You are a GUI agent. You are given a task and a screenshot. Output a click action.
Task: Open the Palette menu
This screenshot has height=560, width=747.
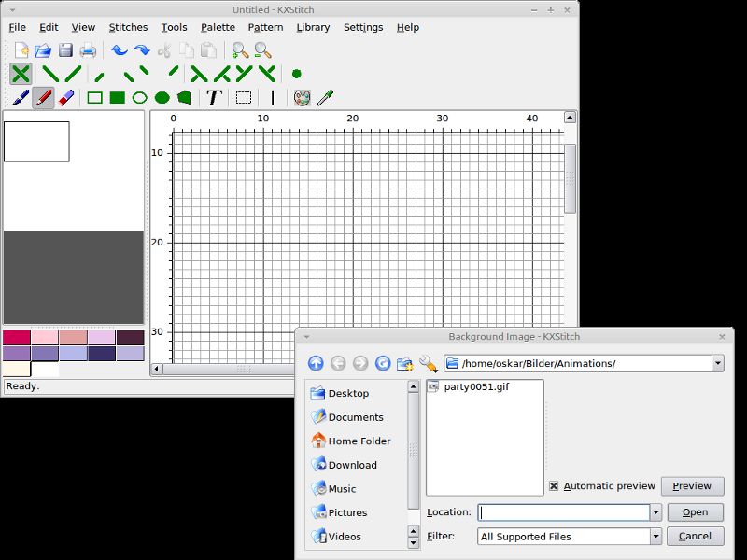pyautogui.click(x=218, y=27)
